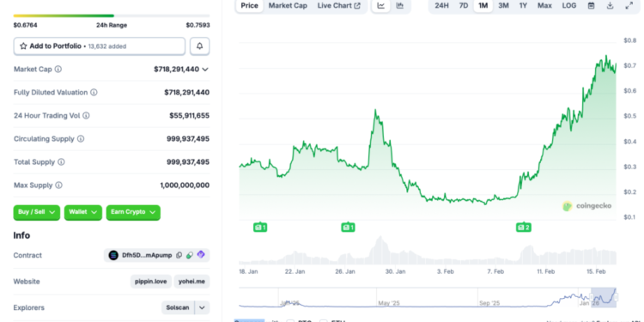Switch to line chart view icon

point(381,6)
